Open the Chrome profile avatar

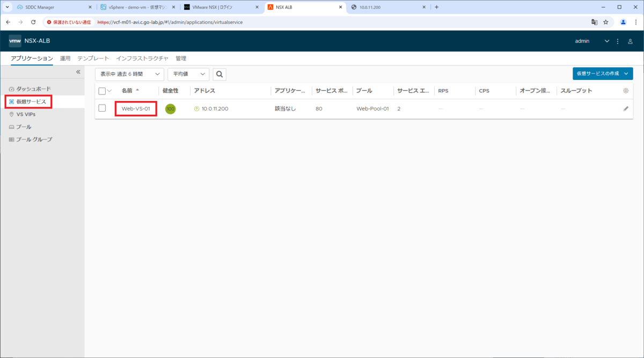coord(623,22)
